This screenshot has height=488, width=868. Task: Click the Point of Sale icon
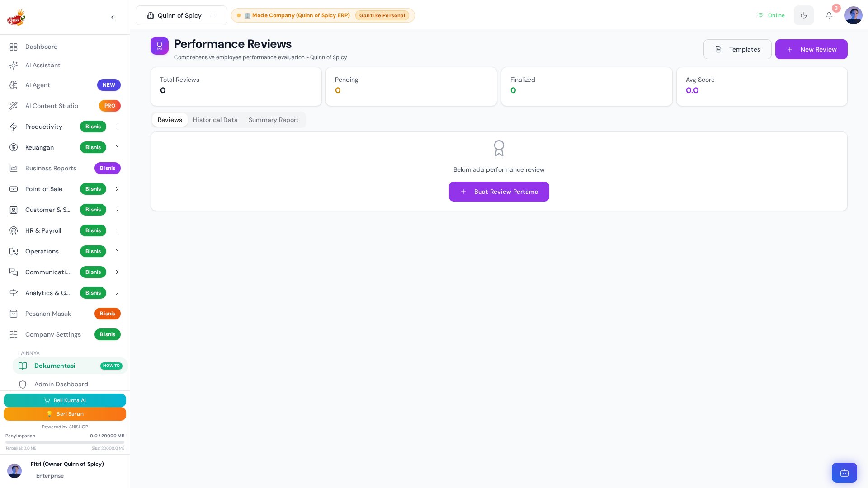coord(14,189)
